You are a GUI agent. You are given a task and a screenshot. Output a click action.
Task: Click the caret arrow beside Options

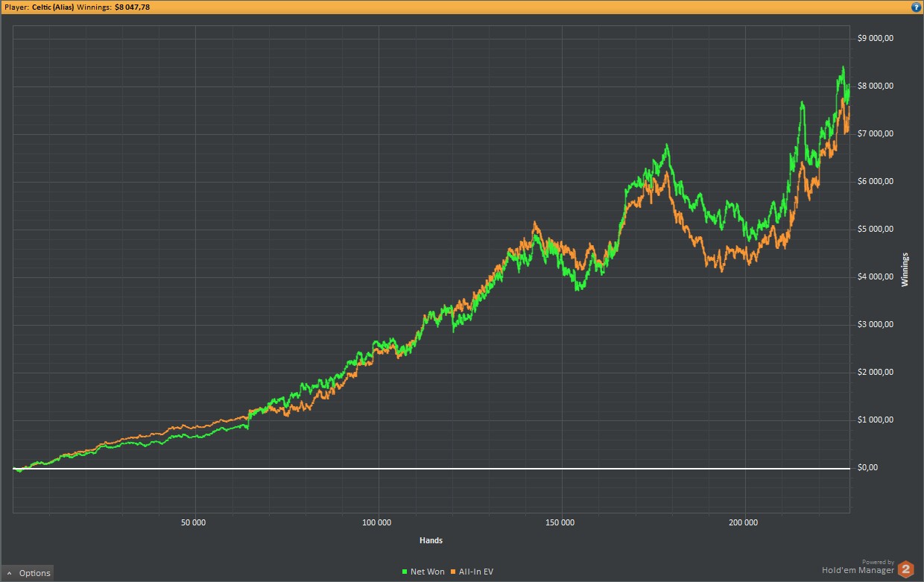pos(9,573)
